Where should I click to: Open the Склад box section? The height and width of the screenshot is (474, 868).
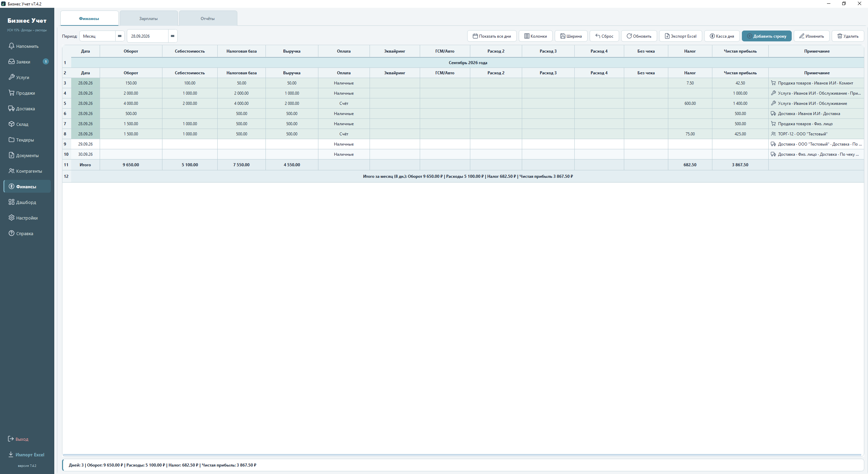point(27,124)
